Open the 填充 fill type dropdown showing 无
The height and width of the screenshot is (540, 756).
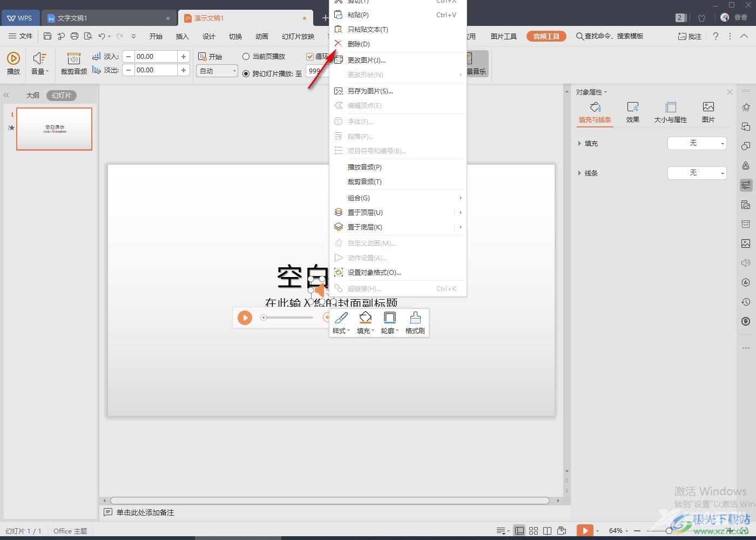697,143
